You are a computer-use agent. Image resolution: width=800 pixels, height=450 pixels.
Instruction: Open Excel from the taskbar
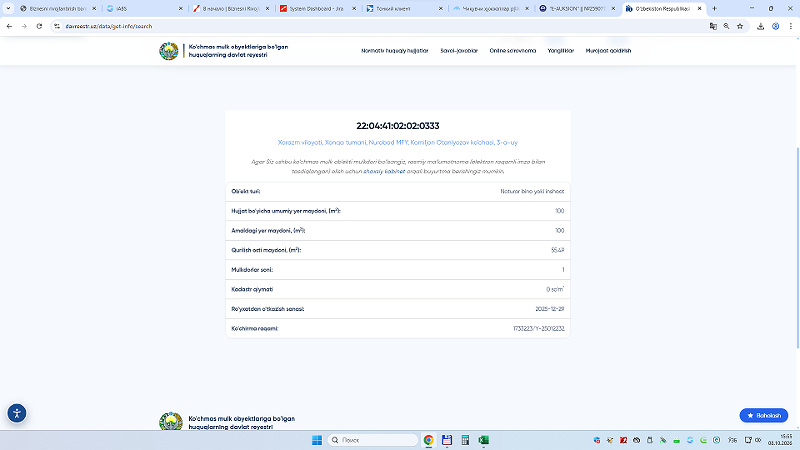[x=484, y=440]
